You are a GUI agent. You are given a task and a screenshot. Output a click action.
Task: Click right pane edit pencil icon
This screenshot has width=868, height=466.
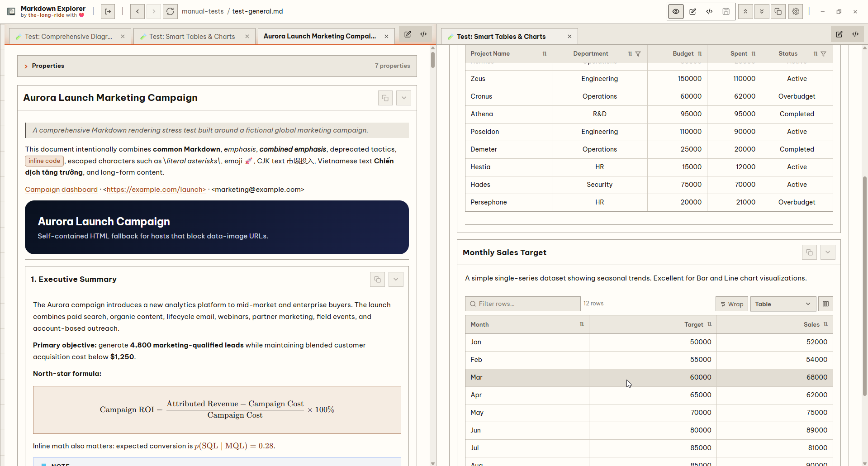point(839,34)
